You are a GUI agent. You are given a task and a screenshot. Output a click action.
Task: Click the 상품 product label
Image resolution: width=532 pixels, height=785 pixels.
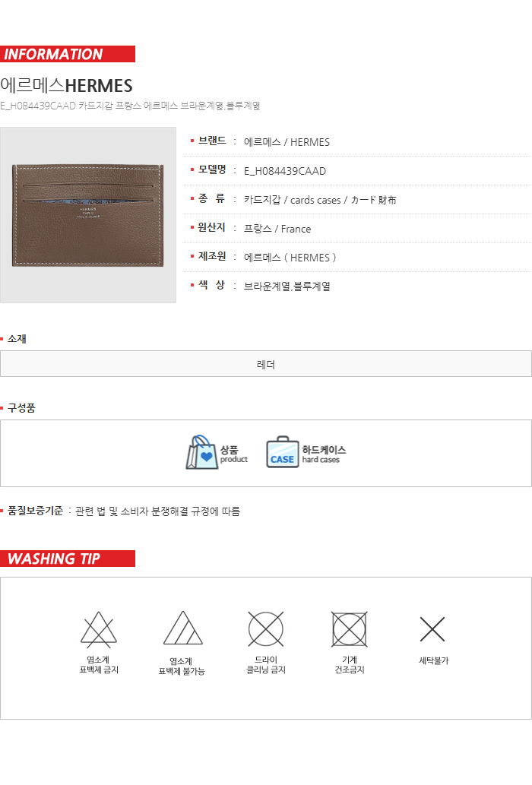pos(234,454)
